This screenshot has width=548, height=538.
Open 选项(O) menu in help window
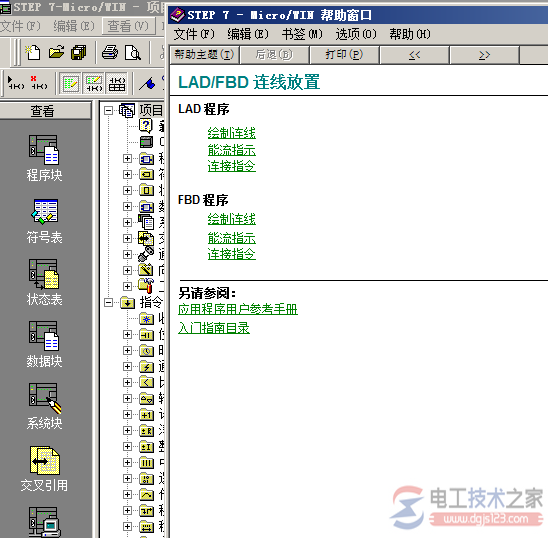point(356,34)
